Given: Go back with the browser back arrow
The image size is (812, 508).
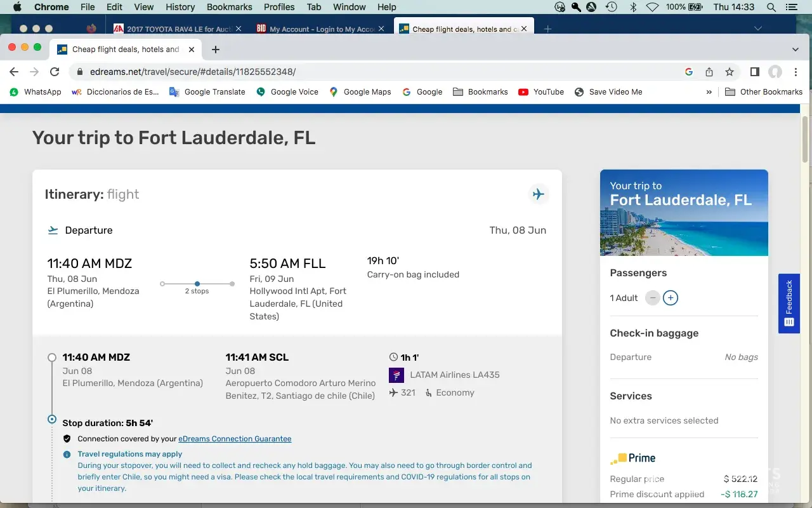Looking at the screenshot, I should 14,72.
